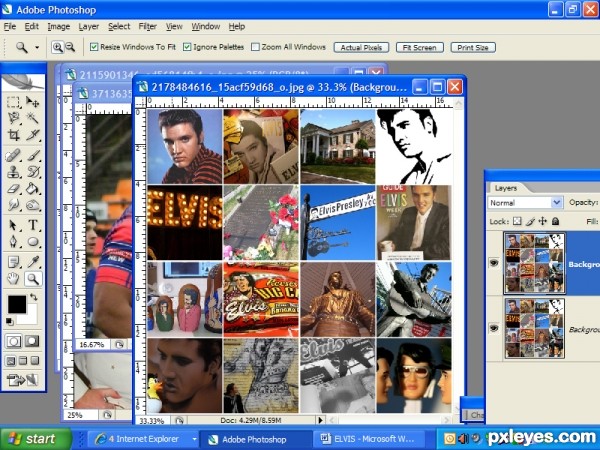Screen dimensions: 600x450
Task: Open the View menu
Action: [x=174, y=26]
